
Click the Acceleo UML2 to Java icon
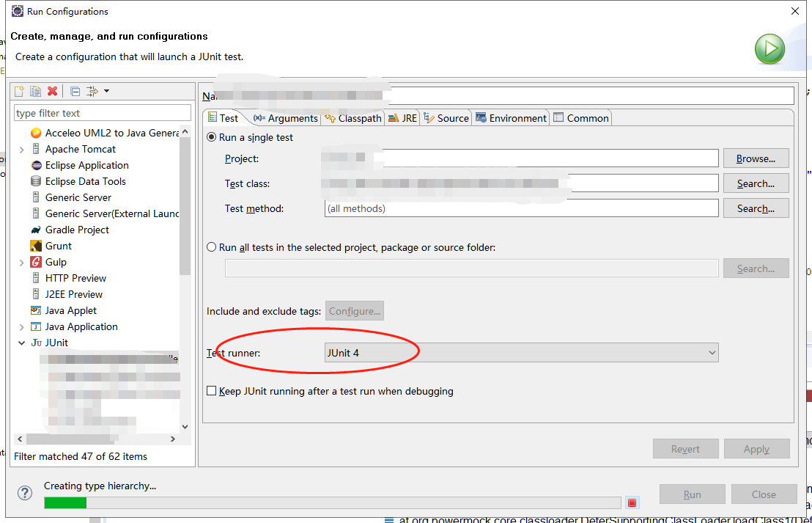tap(36, 134)
